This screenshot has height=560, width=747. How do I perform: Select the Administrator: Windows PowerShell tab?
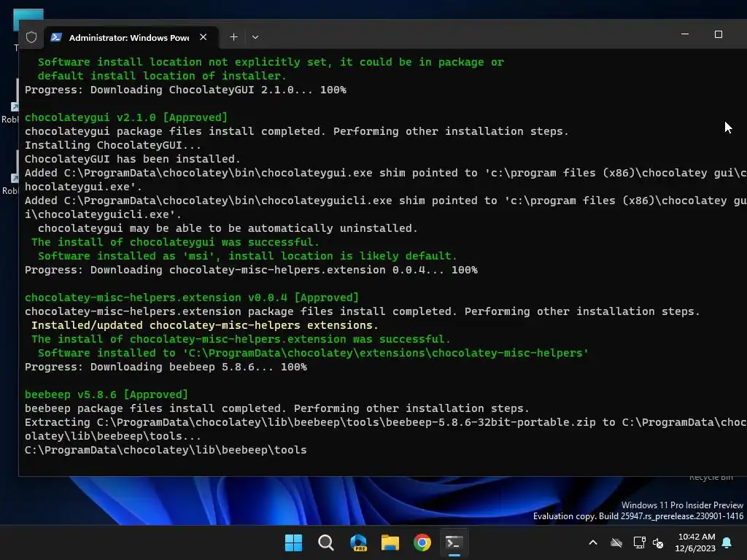tap(131, 37)
